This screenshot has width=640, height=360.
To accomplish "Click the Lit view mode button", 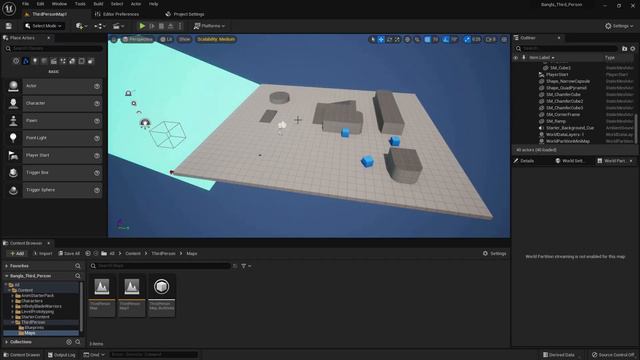I will click(x=167, y=40).
